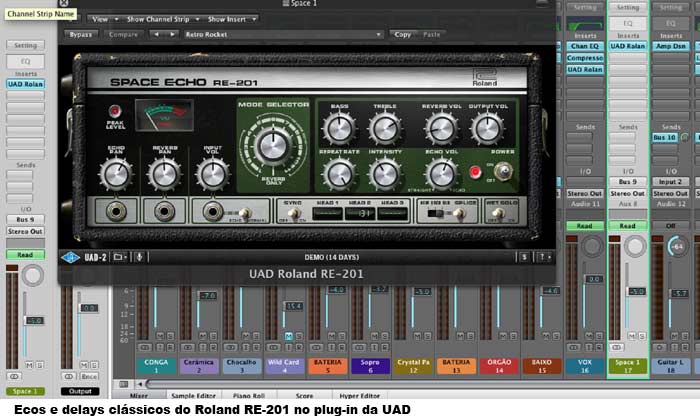Click the Reverb Pan input jack

164,212
